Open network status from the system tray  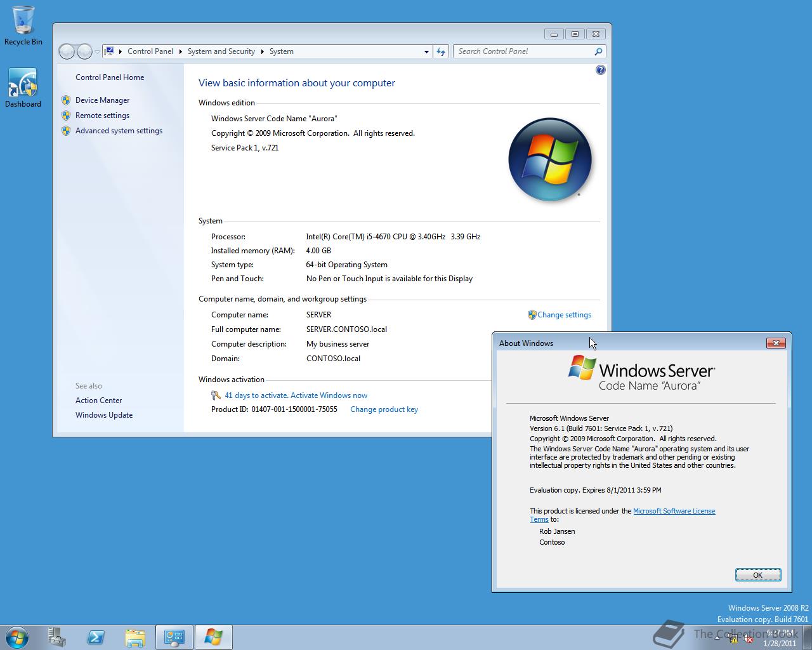(x=732, y=639)
